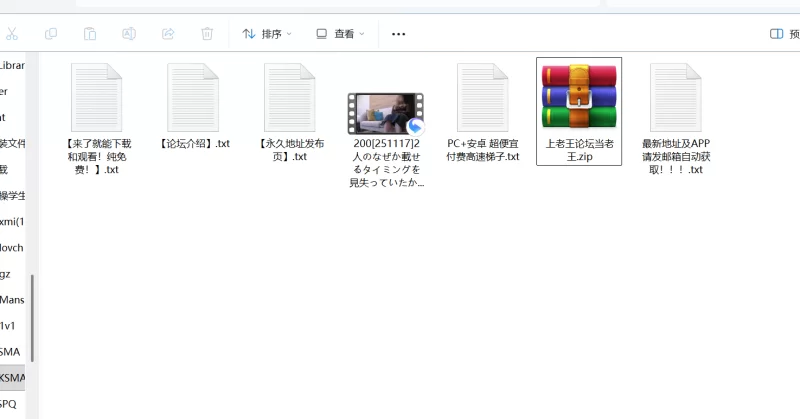Viewport: 800px width, 419px height.
Task: Click the Paste clipboard icon
Action: coord(90,34)
